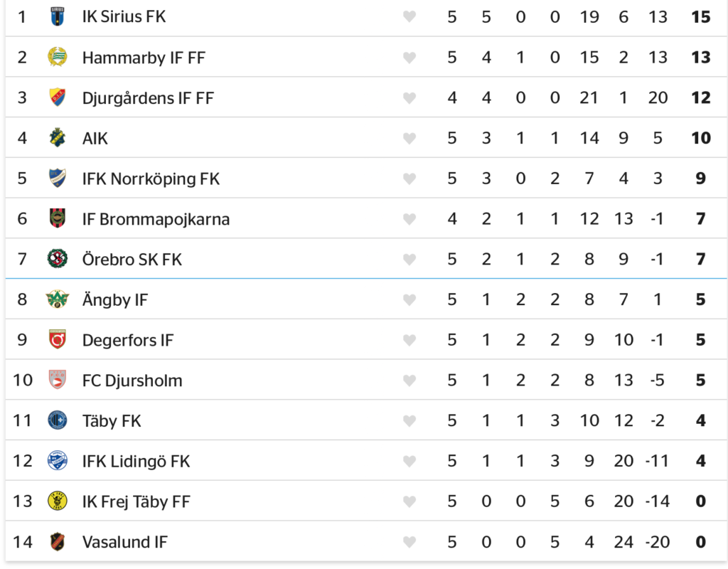Image resolution: width=728 pixels, height=569 pixels.
Task: Favorite FC Djursholm using the heart icon
Action: [409, 380]
